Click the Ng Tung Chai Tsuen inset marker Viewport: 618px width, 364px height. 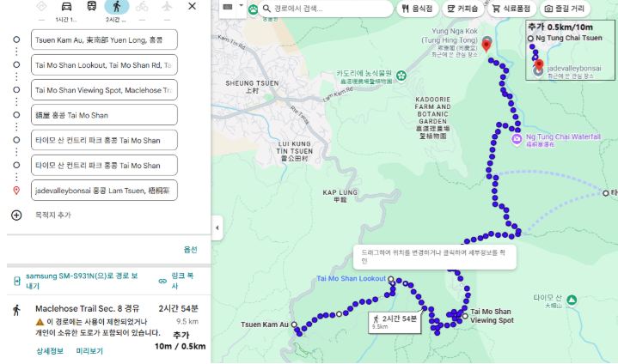(x=530, y=38)
